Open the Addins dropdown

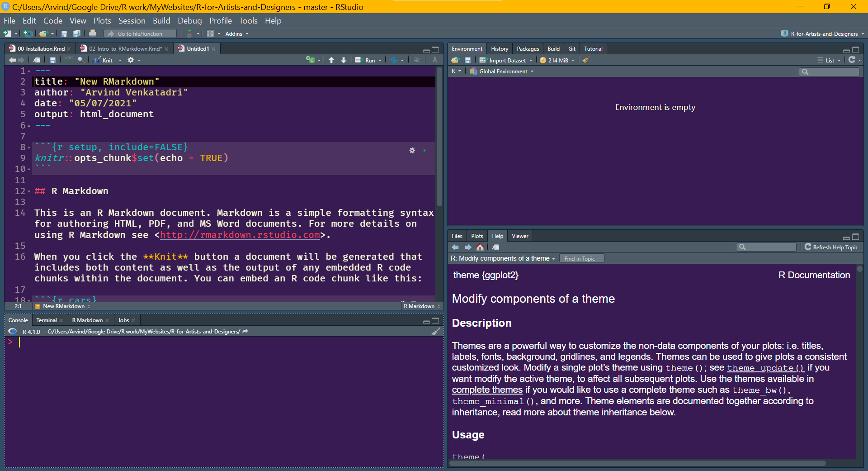coord(237,33)
